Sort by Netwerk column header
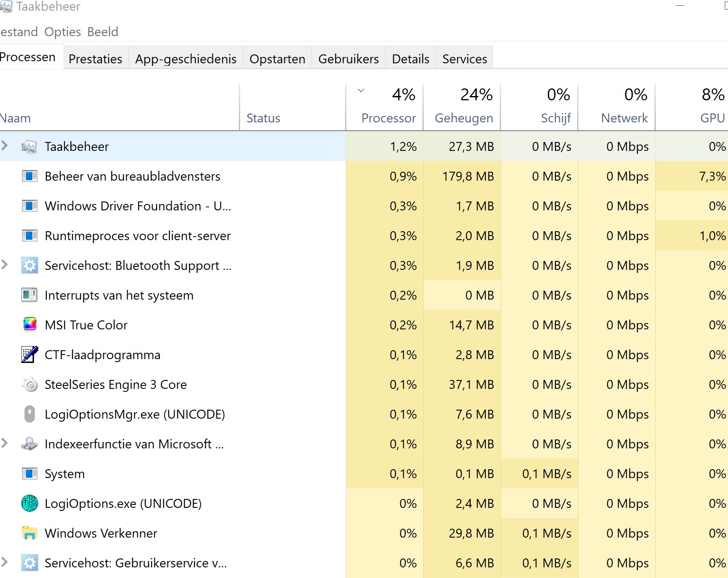Viewport: 728px width, 578px height. click(x=617, y=107)
